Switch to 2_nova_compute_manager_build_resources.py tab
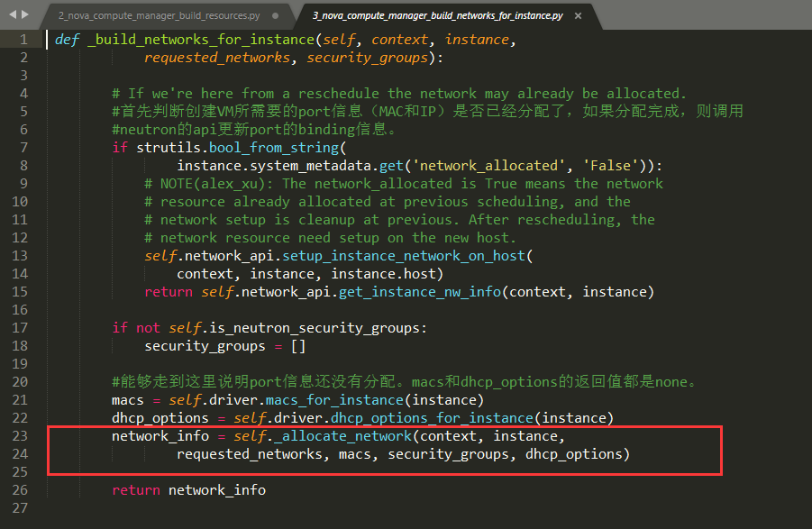Screen dimensions: 812x529 [x=159, y=15]
